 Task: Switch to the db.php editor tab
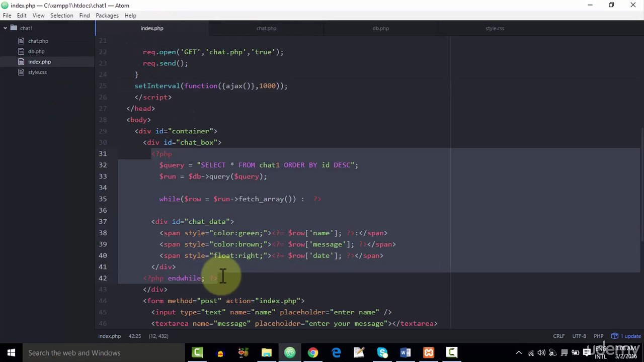[x=380, y=28]
